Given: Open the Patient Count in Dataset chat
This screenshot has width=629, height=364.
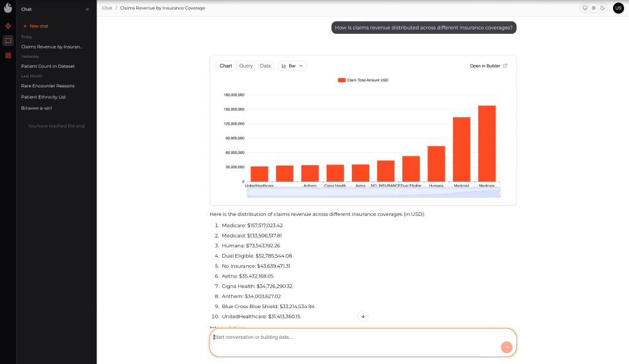Looking at the screenshot, I should click(x=48, y=66).
